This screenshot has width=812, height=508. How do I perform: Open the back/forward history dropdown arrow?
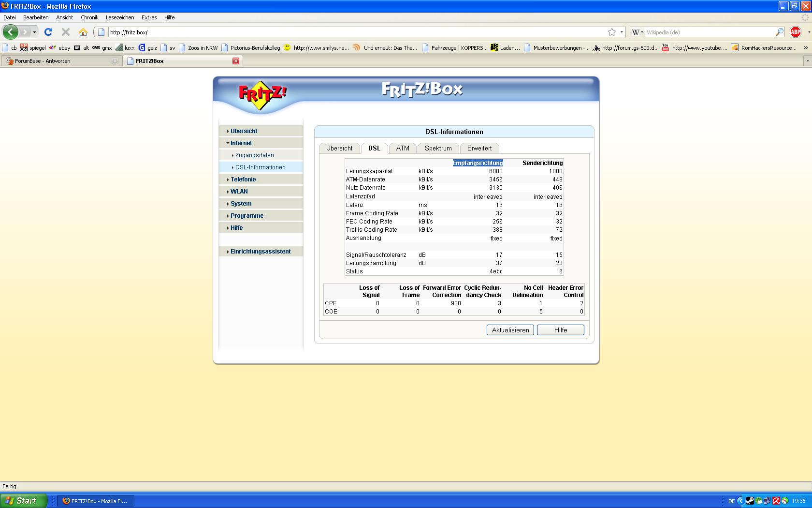point(34,32)
